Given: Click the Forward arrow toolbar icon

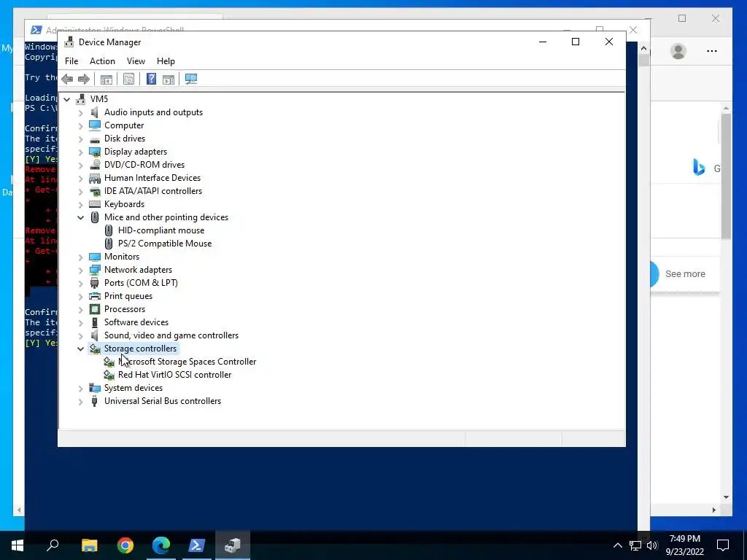Looking at the screenshot, I should coord(84,79).
